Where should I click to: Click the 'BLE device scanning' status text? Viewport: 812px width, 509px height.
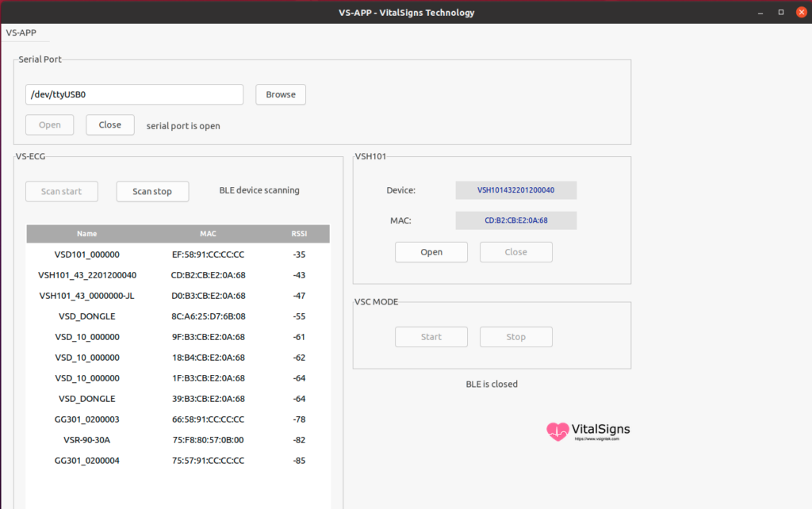click(x=259, y=190)
